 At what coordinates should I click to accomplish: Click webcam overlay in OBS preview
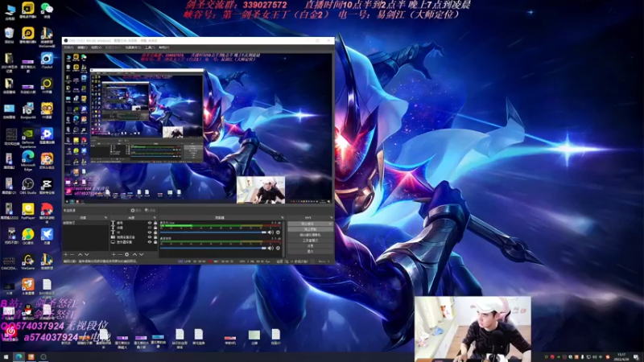coord(261,190)
